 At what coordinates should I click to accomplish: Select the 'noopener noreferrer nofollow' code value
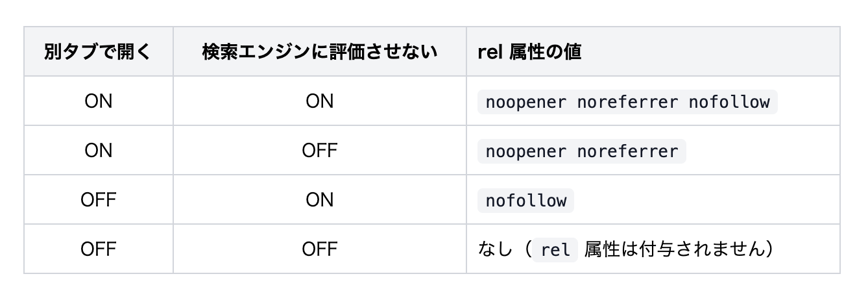click(627, 102)
